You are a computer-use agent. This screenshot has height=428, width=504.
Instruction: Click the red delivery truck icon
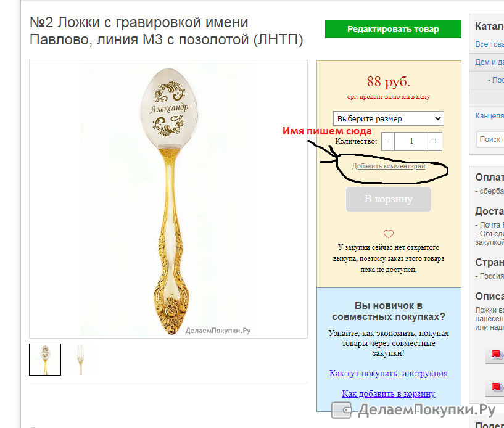click(x=497, y=355)
